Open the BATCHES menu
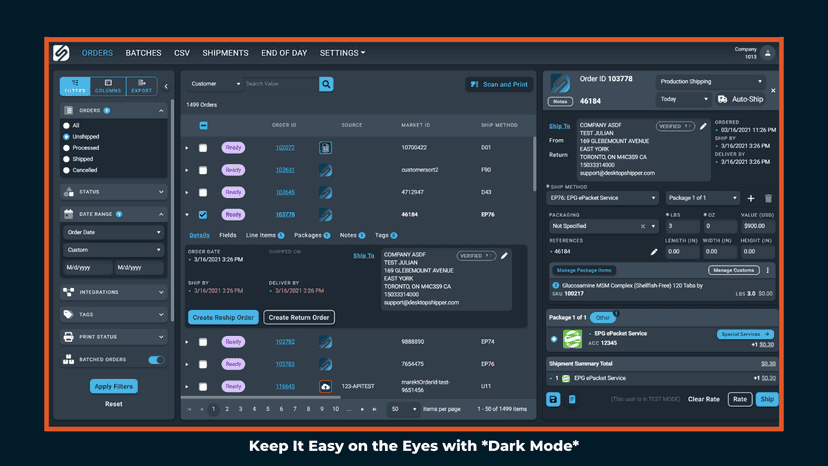This screenshot has height=466, width=828. point(143,53)
